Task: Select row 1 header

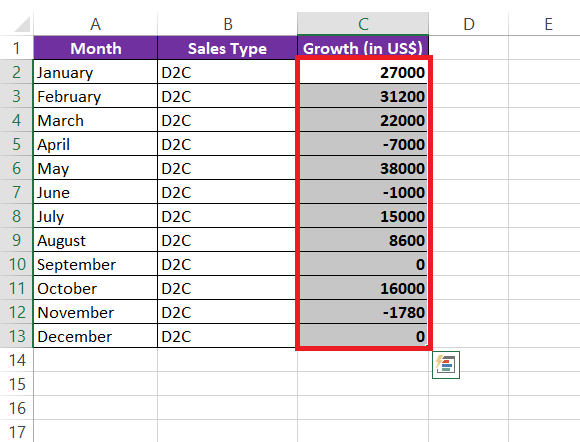Action: point(17,48)
